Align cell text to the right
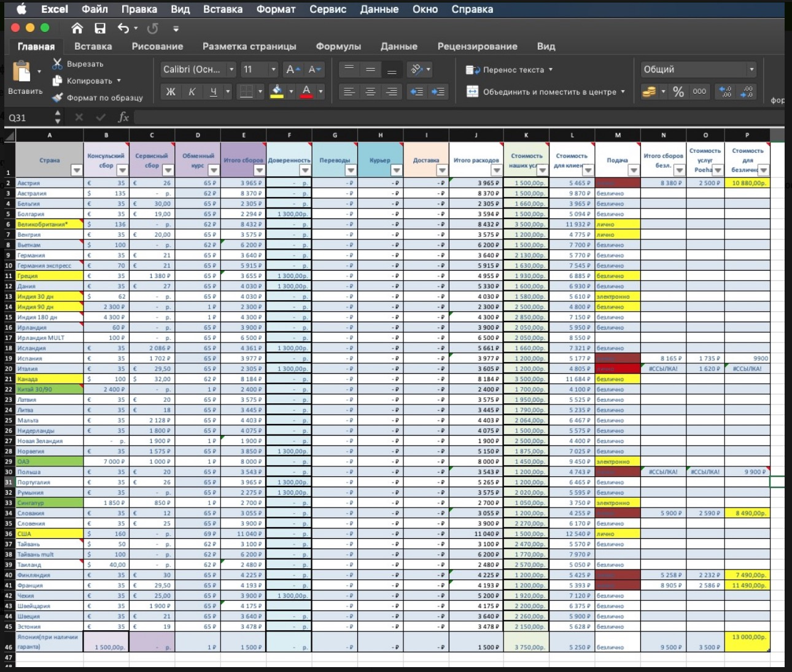Image resolution: width=792 pixels, height=672 pixels. point(392,91)
